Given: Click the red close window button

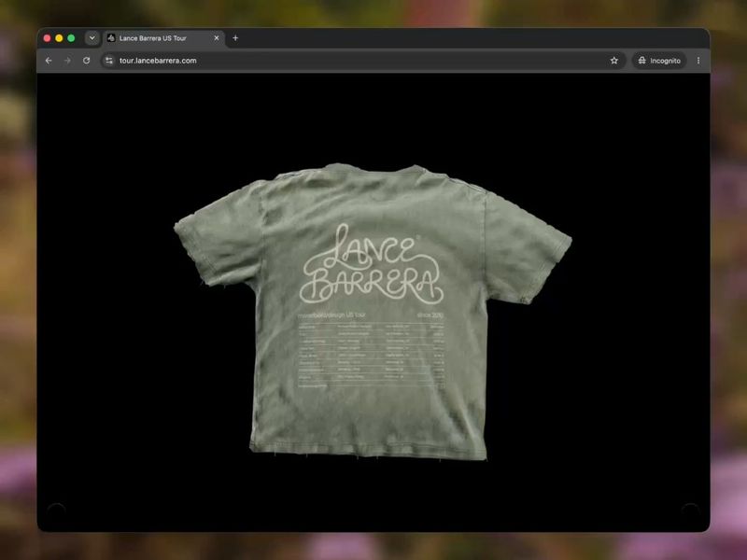Looking at the screenshot, I should [x=47, y=38].
